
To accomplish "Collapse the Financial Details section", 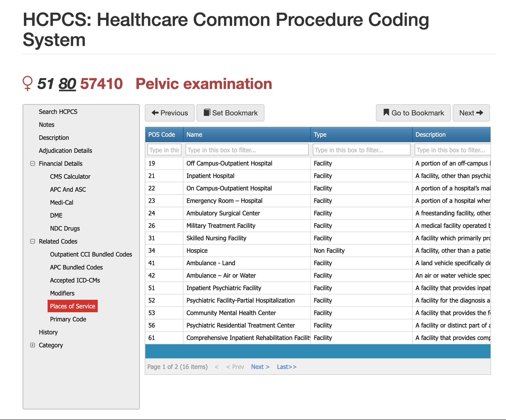I will [x=32, y=164].
